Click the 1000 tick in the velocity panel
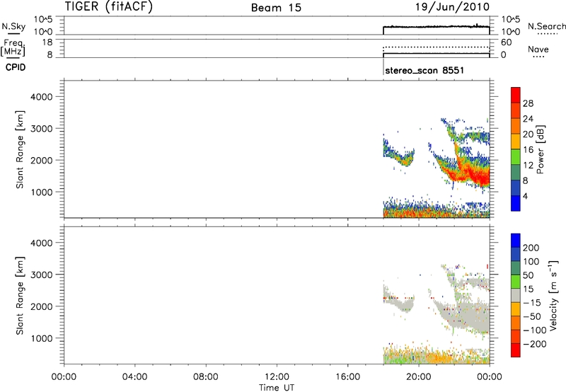The image size is (566, 392). [42, 338]
